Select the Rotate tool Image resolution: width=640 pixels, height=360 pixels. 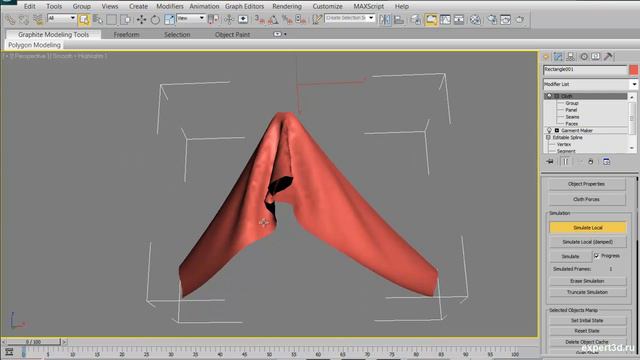pos(155,19)
